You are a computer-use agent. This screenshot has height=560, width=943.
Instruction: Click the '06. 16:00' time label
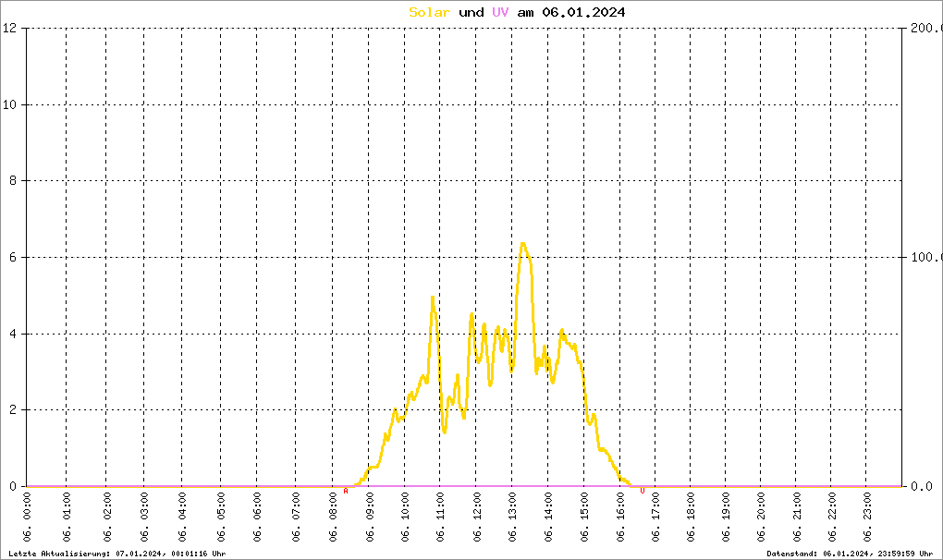(x=620, y=517)
